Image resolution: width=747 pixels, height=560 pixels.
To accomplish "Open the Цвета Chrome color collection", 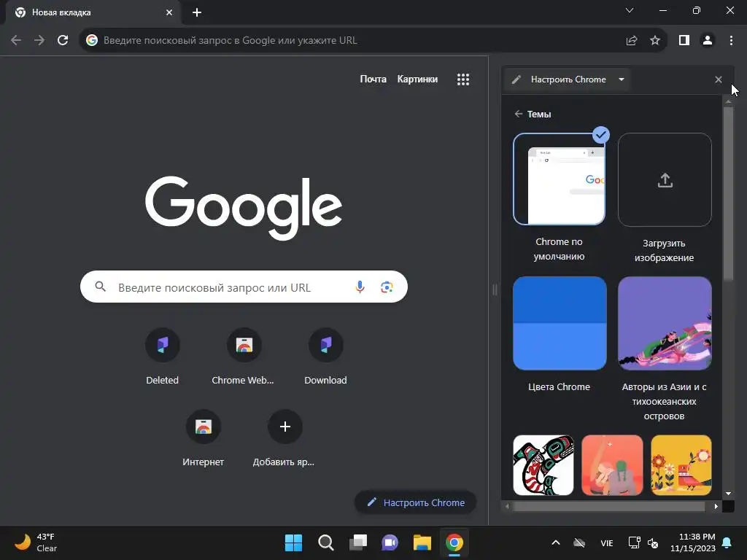I will pyautogui.click(x=560, y=323).
